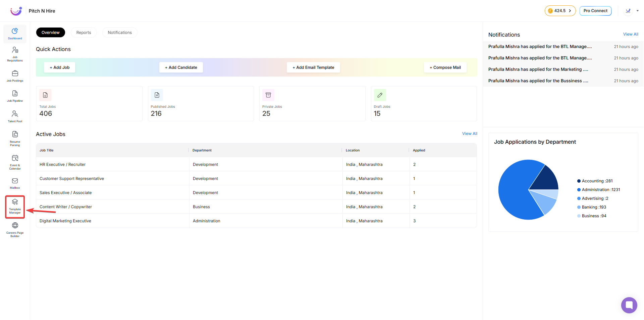Toggle the Business legend dot
Image resolution: width=644 pixels, height=320 pixels.
579,216
